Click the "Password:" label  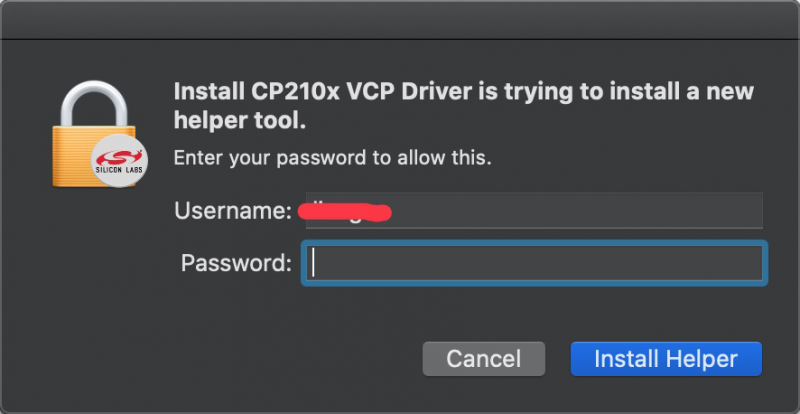point(236,263)
